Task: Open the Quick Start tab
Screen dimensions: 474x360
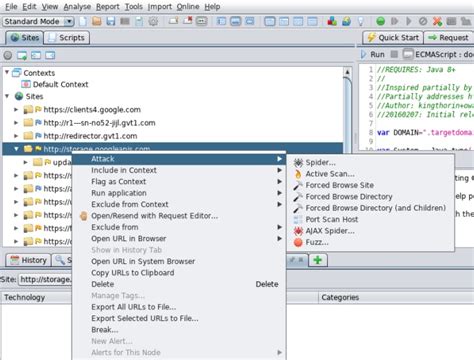Action: pyautogui.click(x=393, y=38)
